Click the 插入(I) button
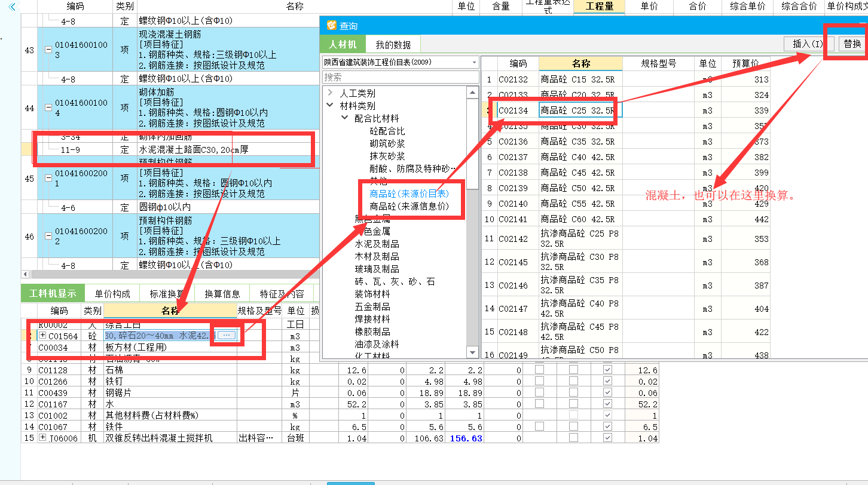This screenshot has width=868, height=485. (x=808, y=44)
